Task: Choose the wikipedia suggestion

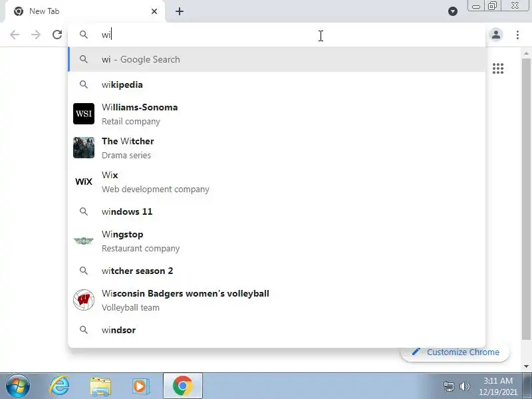Action: pyautogui.click(x=277, y=84)
